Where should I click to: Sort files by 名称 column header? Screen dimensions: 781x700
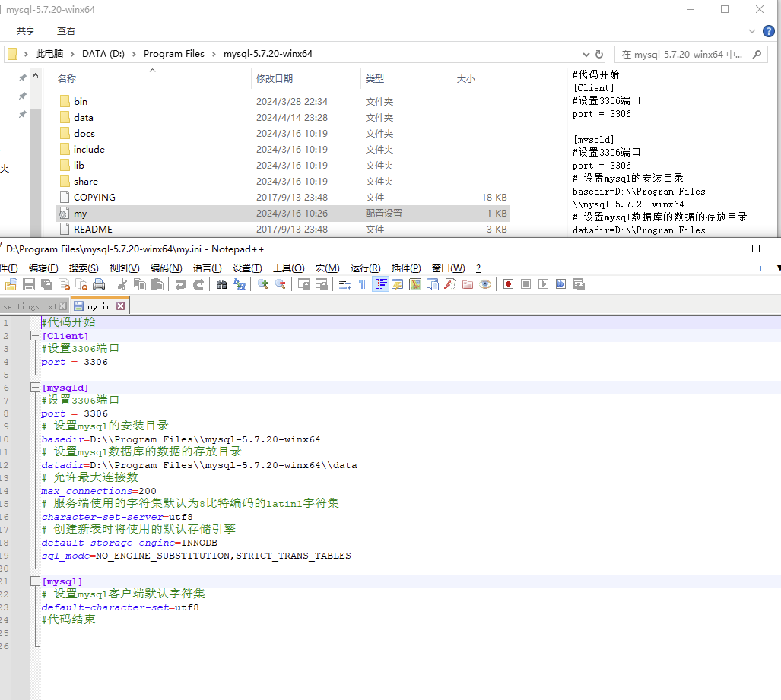click(67, 78)
